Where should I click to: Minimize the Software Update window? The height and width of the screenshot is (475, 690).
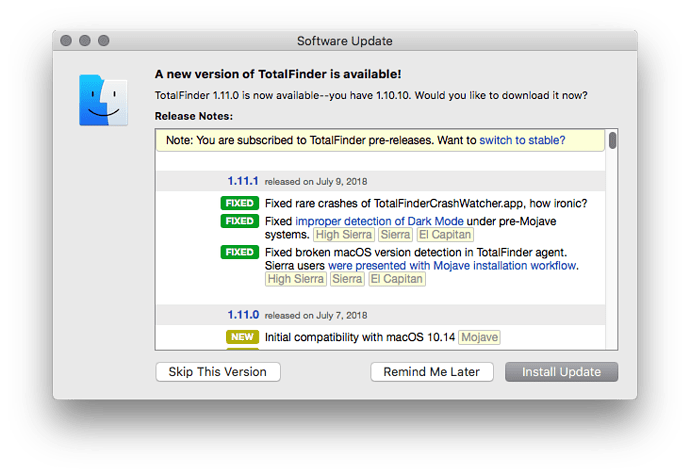[x=85, y=41]
